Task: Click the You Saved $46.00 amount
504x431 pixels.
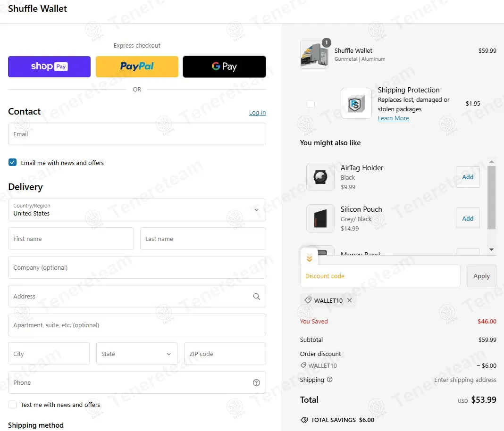Action: [487, 321]
